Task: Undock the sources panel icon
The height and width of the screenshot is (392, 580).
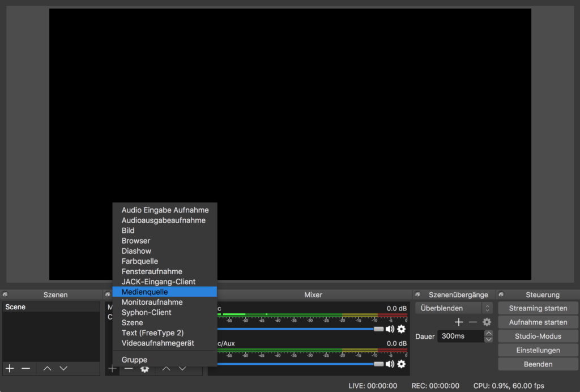Action: click(x=108, y=295)
